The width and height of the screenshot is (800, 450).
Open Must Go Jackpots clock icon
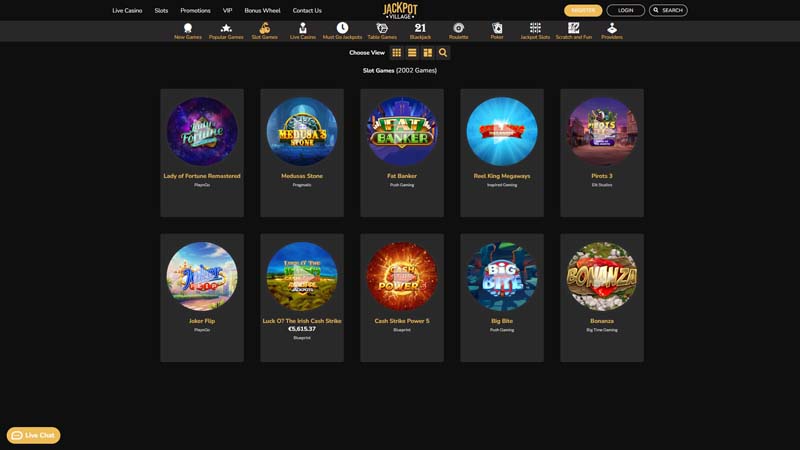pyautogui.click(x=342, y=28)
